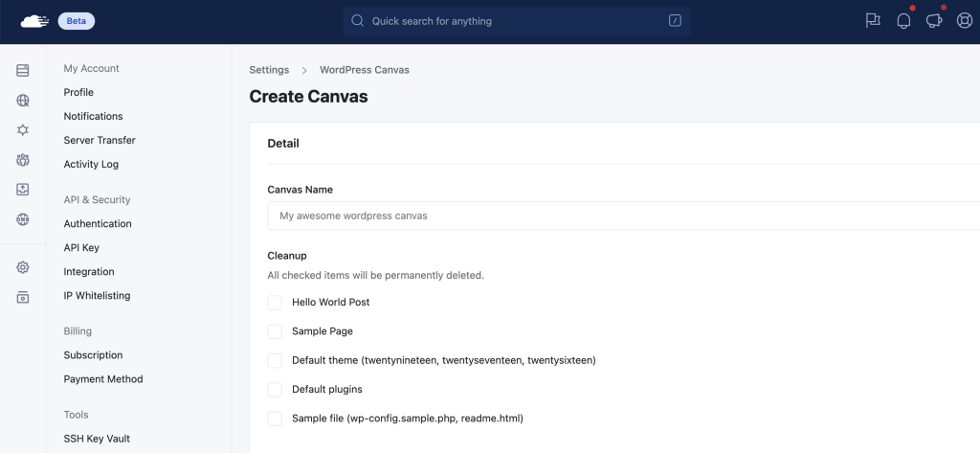
Task: Focus the Quick search bar
Action: [x=516, y=21]
